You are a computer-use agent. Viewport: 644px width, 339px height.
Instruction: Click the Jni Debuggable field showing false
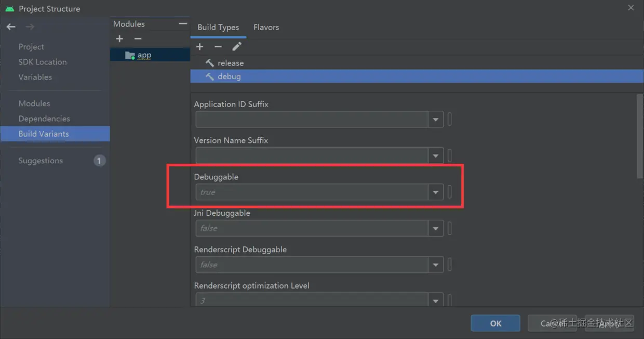coord(312,228)
